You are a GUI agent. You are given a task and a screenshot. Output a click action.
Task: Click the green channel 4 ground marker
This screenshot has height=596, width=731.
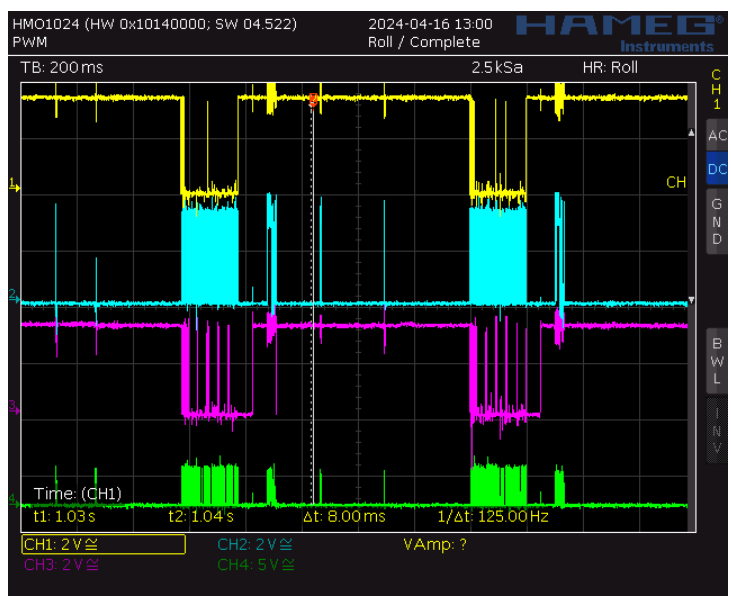(14, 500)
